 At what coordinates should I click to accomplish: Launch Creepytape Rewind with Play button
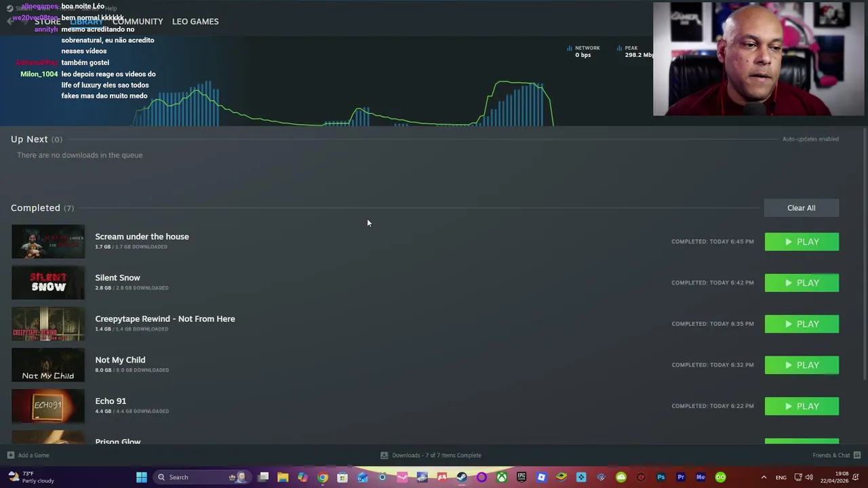802,324
